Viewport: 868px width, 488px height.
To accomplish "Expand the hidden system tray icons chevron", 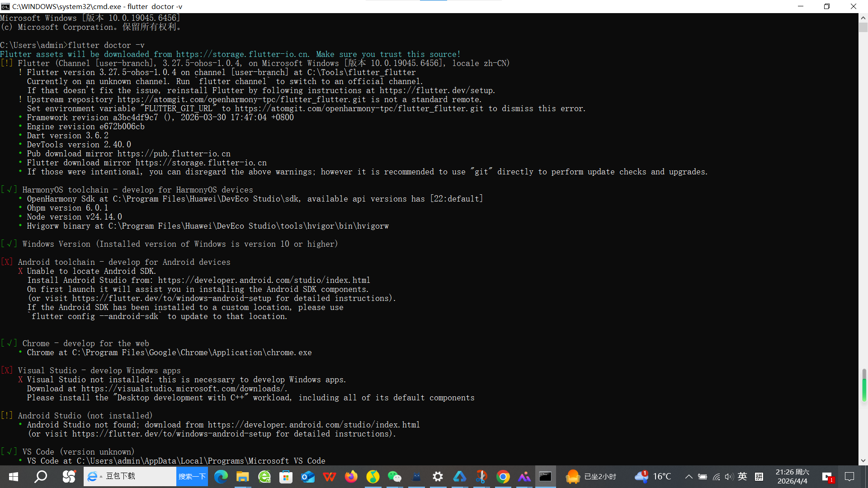I will (x=689, y=476).
